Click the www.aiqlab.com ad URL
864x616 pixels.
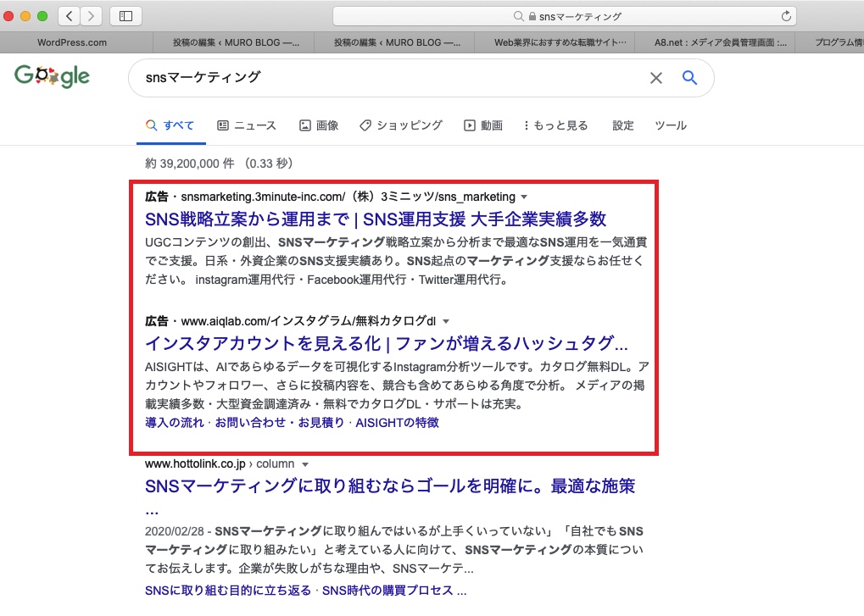tap(309, 321)
